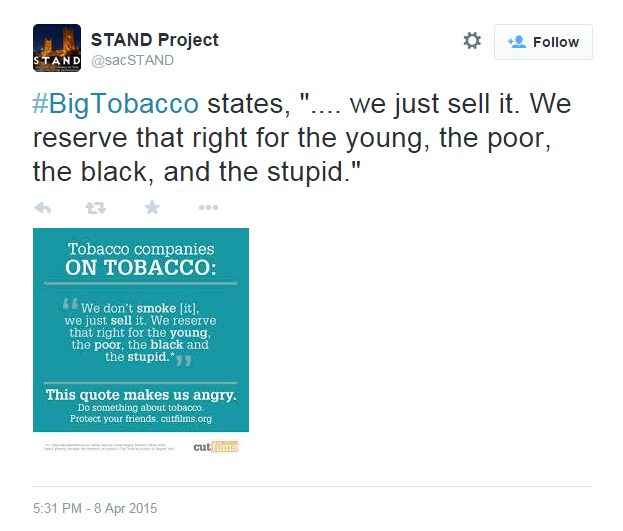623x531 pixels.
Task: Click the tiny footnote text under image
Action: point(109,447)
